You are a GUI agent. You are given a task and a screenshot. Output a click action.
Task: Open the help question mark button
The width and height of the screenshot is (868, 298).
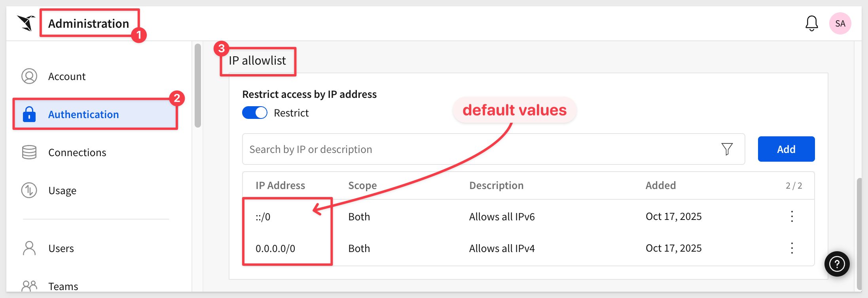point(837,264)
